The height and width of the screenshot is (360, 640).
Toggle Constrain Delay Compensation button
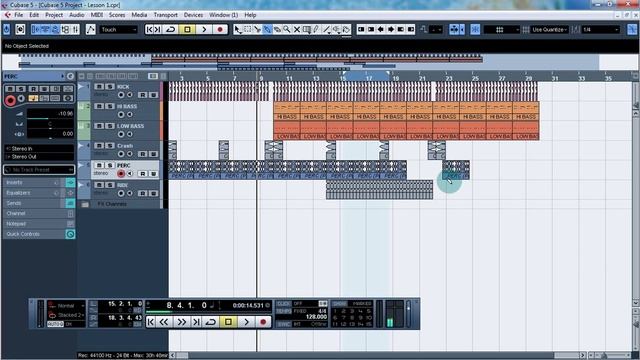20,29
